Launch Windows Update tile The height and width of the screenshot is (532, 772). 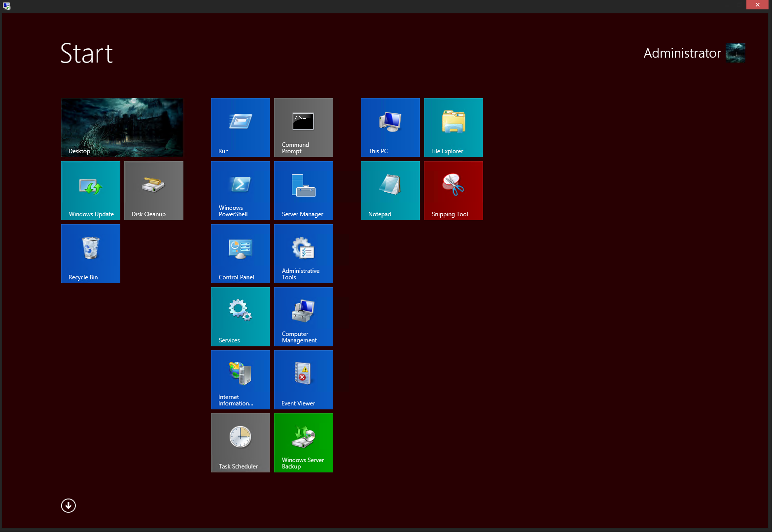(x=91, y=191)
